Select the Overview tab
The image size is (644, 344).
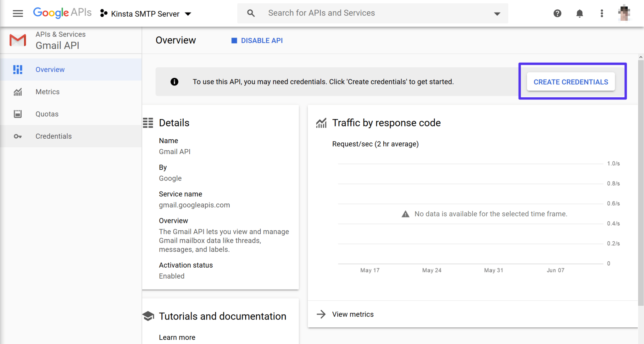[50, 69]
